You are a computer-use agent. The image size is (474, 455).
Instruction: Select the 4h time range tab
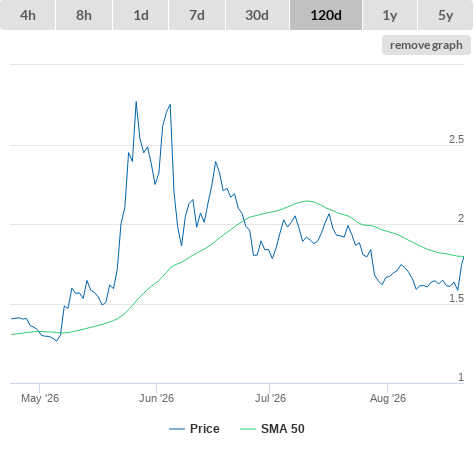point(28,15)
